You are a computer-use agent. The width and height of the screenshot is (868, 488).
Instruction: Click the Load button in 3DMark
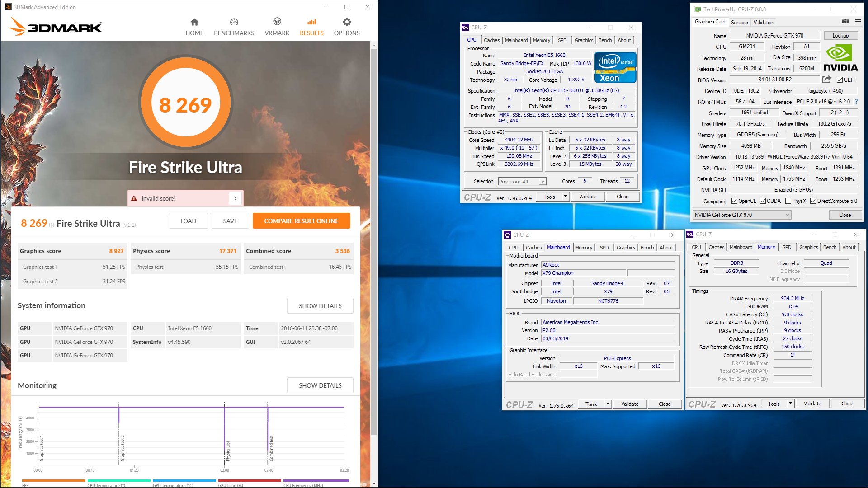click(188, 221)
